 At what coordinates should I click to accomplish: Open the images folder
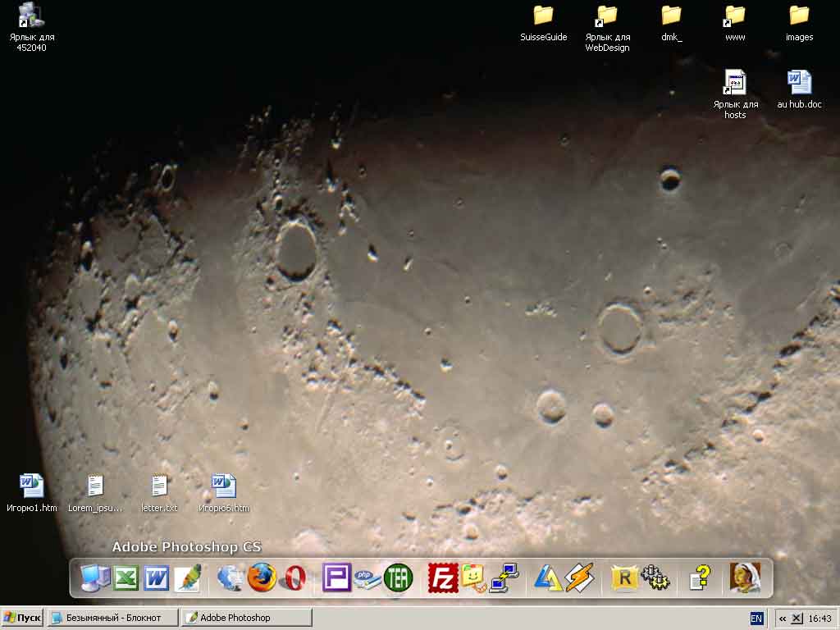799,23
